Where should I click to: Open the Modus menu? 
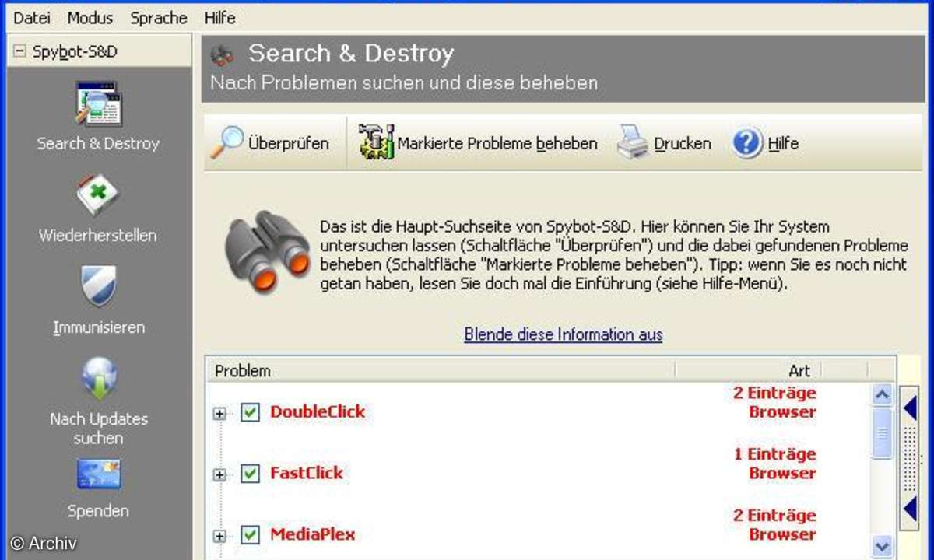90,17
